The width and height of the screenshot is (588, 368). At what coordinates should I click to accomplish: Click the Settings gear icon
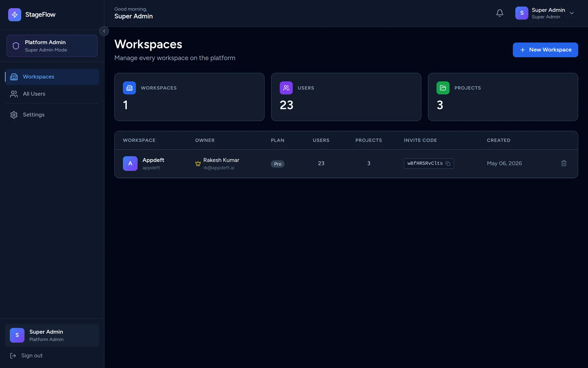[14, 115]
